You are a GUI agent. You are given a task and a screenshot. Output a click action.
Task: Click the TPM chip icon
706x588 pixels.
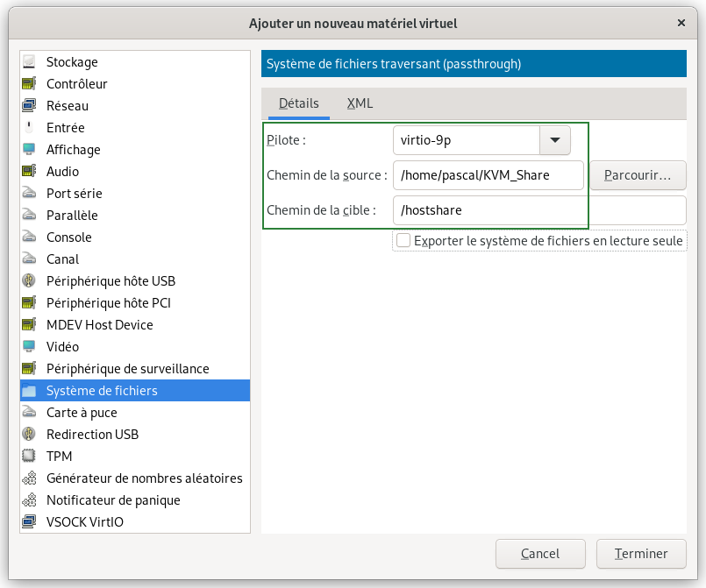tap(29, 457)
